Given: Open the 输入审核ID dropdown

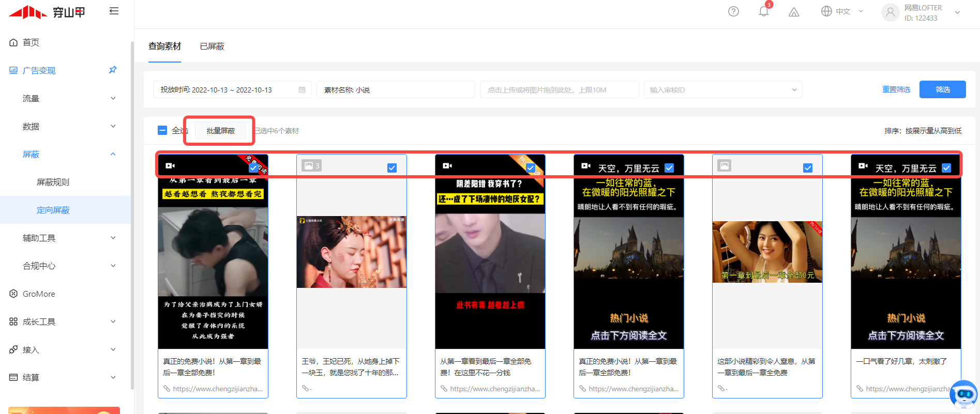Looking at the screenshot, I should click(723, 89).
